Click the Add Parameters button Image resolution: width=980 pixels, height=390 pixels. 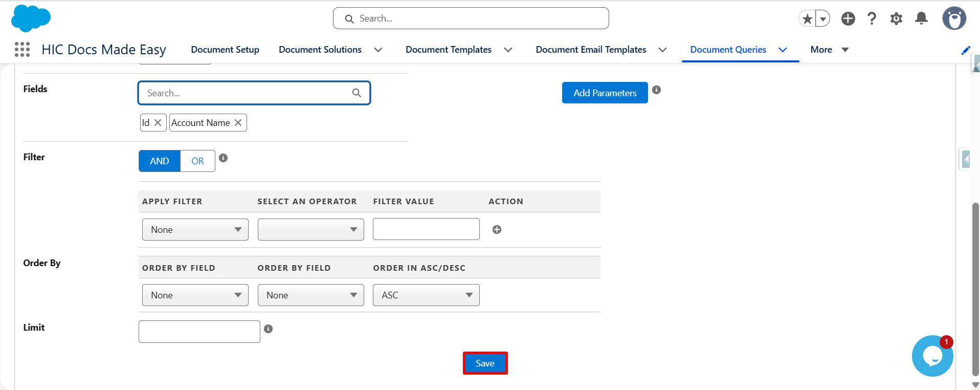605,93
